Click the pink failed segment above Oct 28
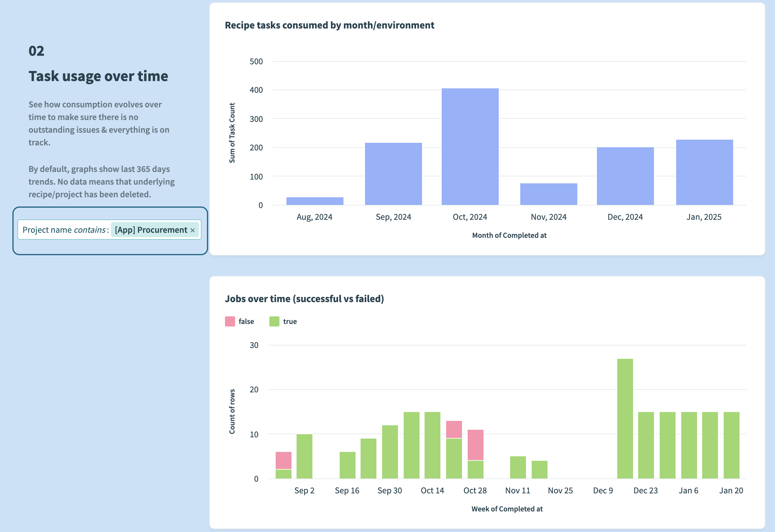The height and width of the screenshot is (532, 775). click(475, 445)
